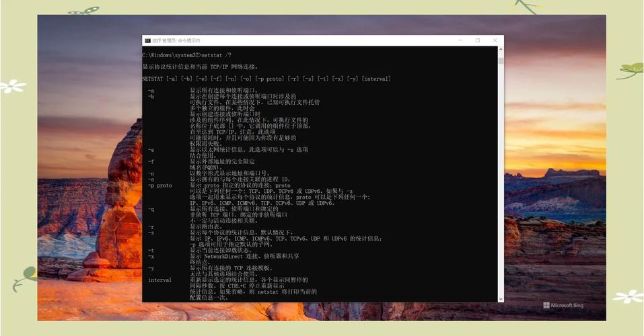Click the Command Prompt icon in title bar
644x336 pixels.
pyautogui.click(x=147, y=40)
